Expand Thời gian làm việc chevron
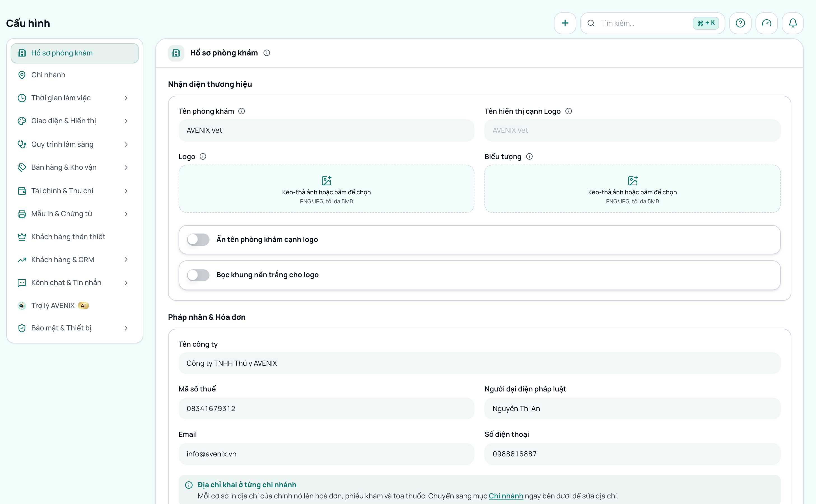The width and height of the screenshot is (816, 504). (x=126, y=98)
